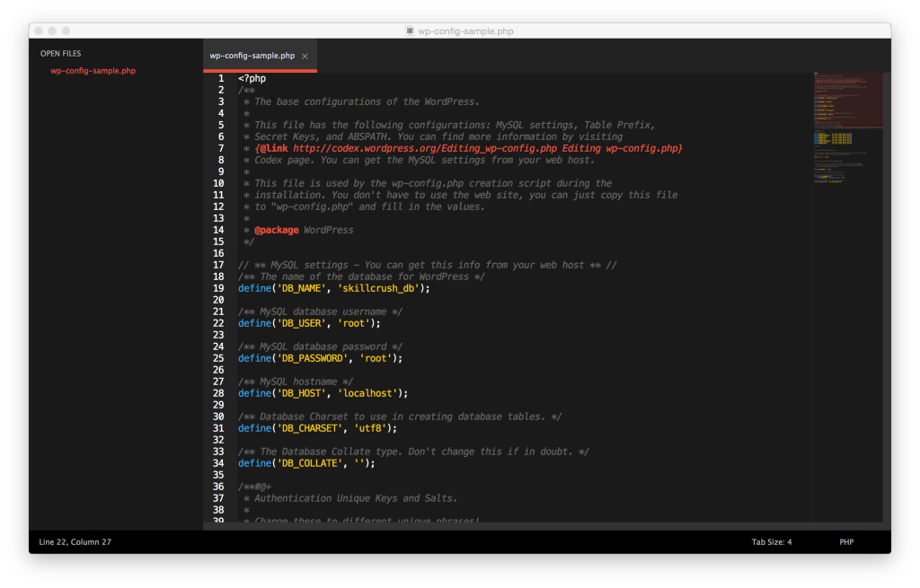Click the 'skillcrush_db' value
The height and width of the screenshot is (588, 920).
point(378,288)
